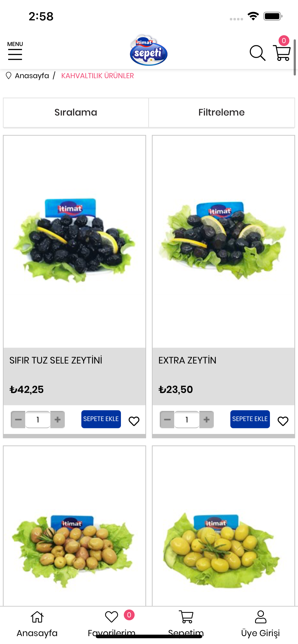Open the Sıralama sorting options
The image size is (298, 644).
(x=76, y=113)
